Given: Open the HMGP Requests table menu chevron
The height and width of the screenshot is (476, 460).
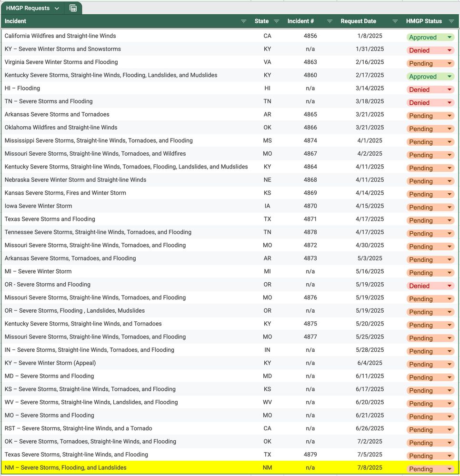Looking at the screenshot, I should point(57,8).
